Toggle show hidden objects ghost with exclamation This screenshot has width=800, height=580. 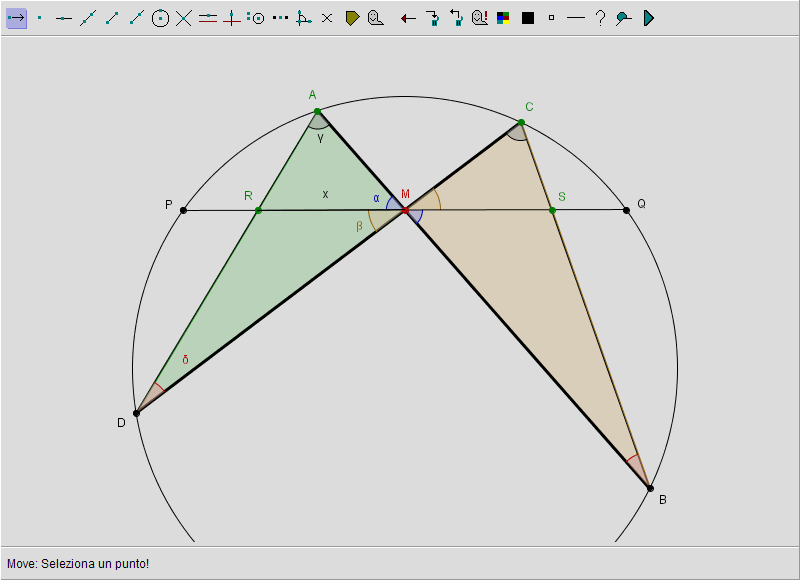[480, 18]
